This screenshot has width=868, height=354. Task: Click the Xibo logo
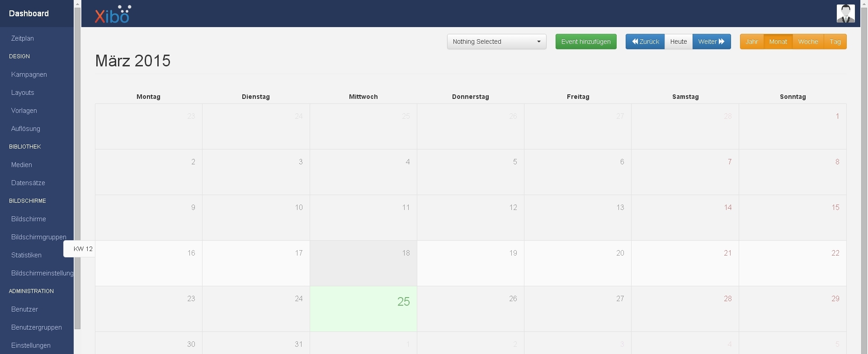(113, 14)
